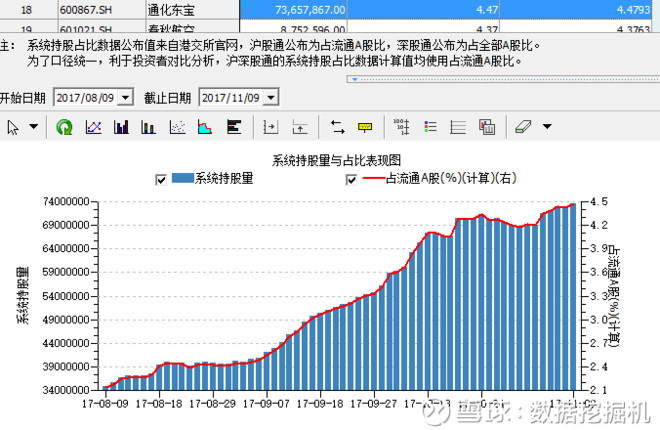Select the 600867.SH code cell

(x=102, y=10)
